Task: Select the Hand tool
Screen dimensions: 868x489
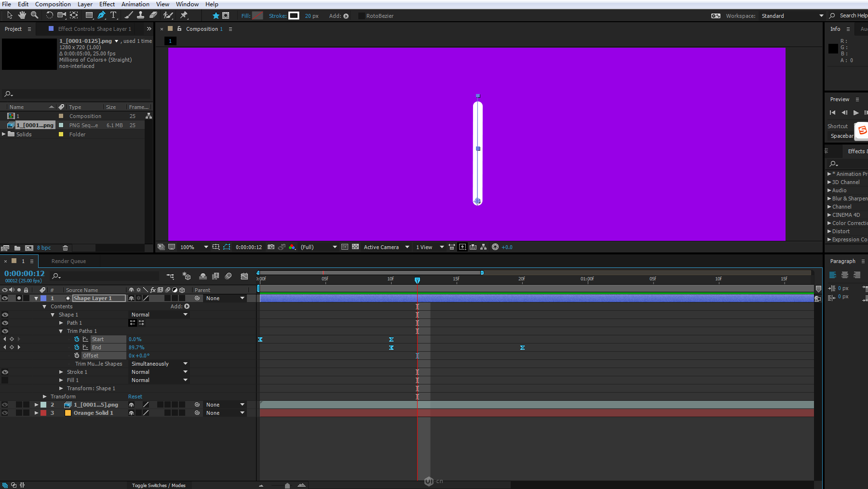Action: pos(22,15)
